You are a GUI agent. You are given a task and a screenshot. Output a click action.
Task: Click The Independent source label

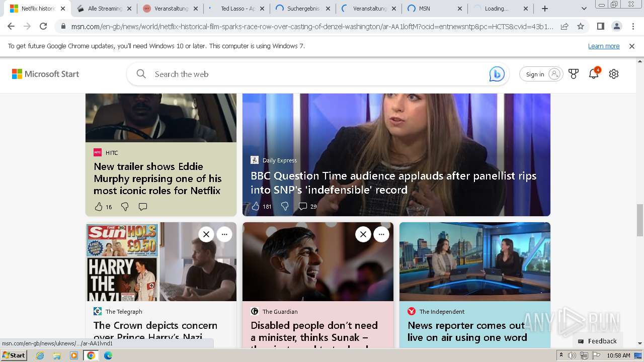(442, 311)
